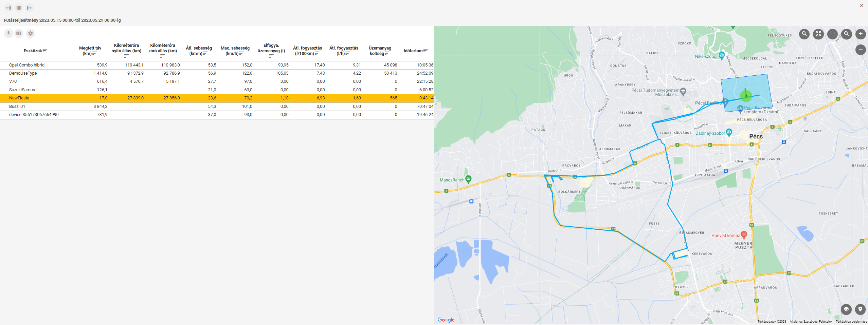
Task: Click Térképhiba bejelentése link
Action: [851, 322]
